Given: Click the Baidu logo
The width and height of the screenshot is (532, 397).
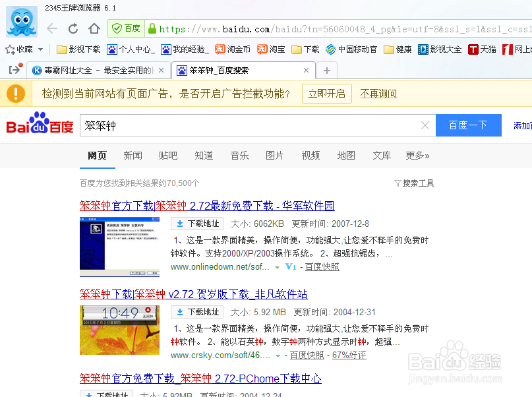Looking at the screenshot, I should click(x=40, y=123).
